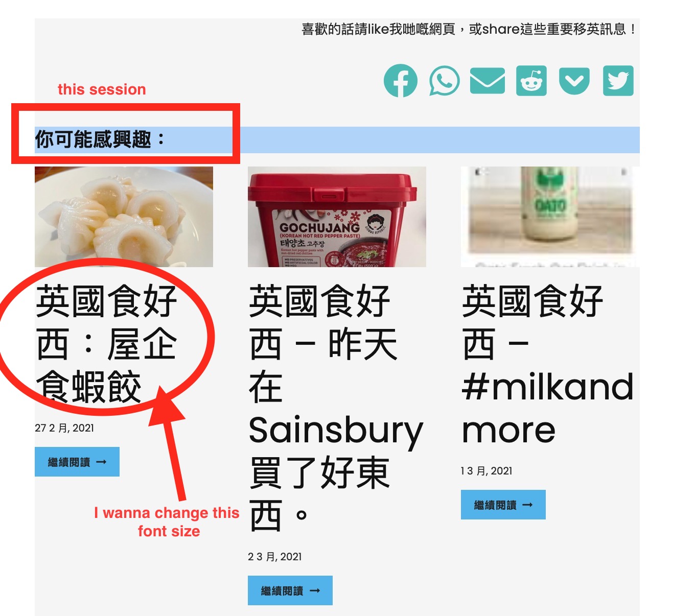Open the shrimp dumpling photo thumbnail
This screenshot has width=695, height=616.
click(124, 217)
